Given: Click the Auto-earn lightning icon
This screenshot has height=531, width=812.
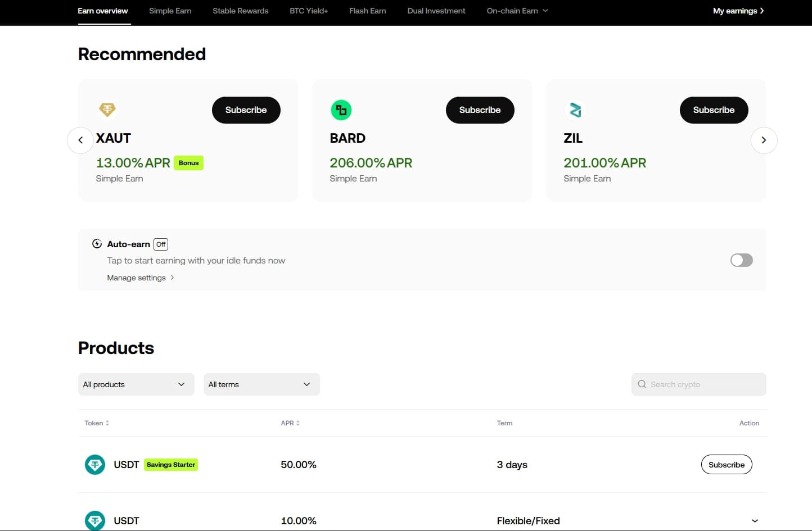Looking at the screenshot, I should coord(97,244).
